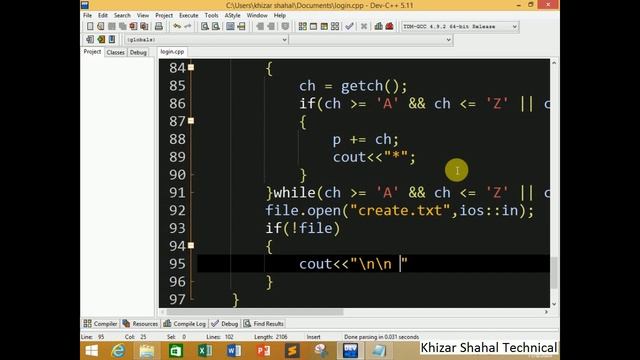Click 'Done parsing in 0.031 seconds' status
Viewport: 640px width, 360px height.
[382, 337]
